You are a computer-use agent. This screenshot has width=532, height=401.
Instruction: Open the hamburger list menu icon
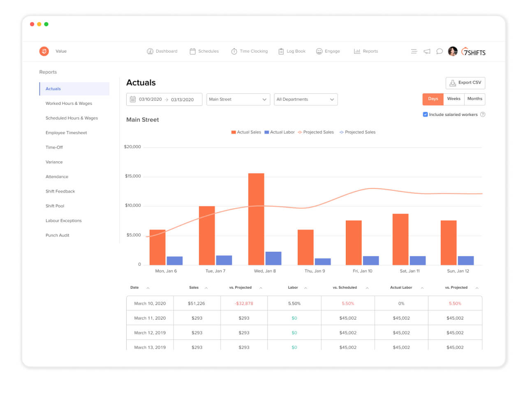tap(414, 51)
